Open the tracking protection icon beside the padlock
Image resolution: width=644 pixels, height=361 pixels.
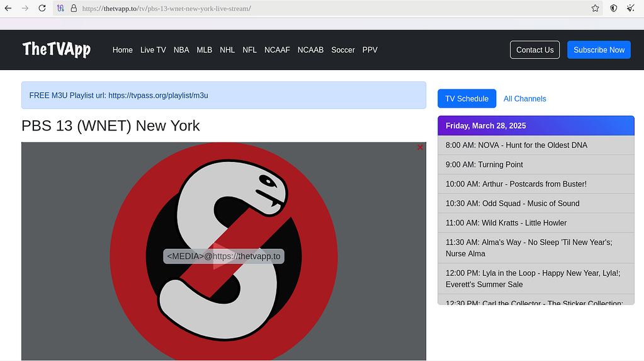60,8
